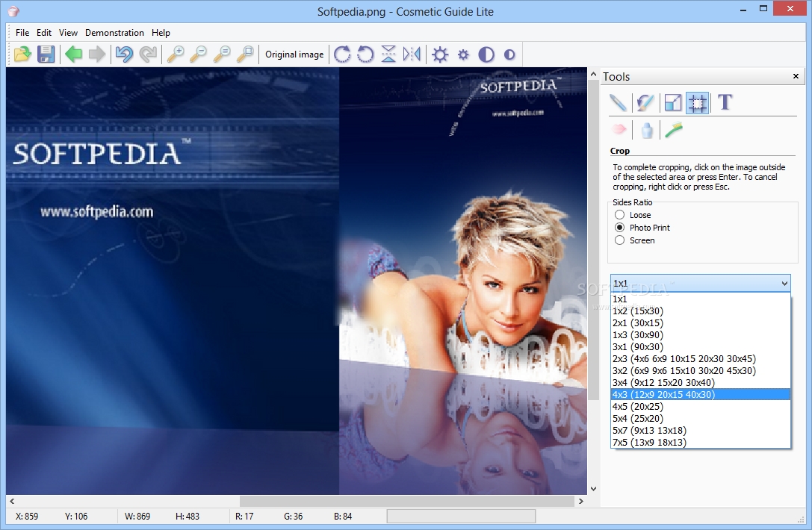This screenshot has width=812, height=530.
Task: Click horizontal scrollbar right arrow
Action: 581,501
